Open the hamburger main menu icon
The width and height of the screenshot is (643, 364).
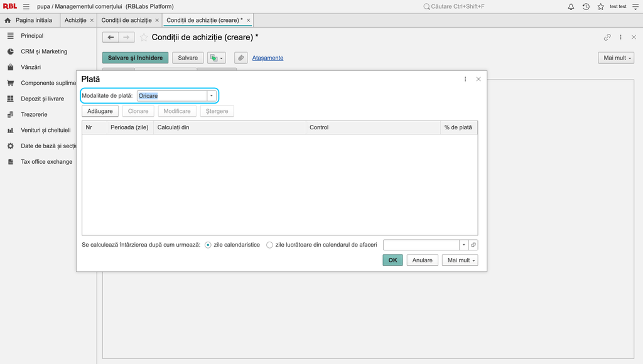(26, 6)
